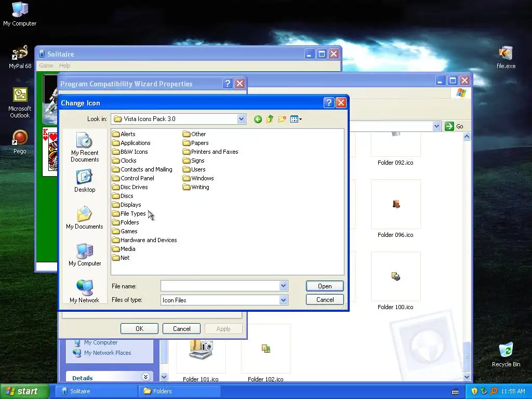Go up one folder level
The image size is (532, 399).
coord(270,119)
